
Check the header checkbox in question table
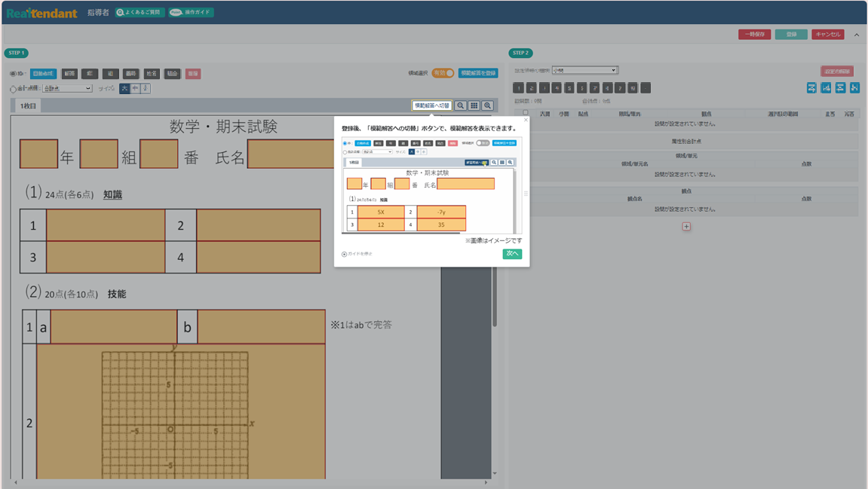pos(526,113)
